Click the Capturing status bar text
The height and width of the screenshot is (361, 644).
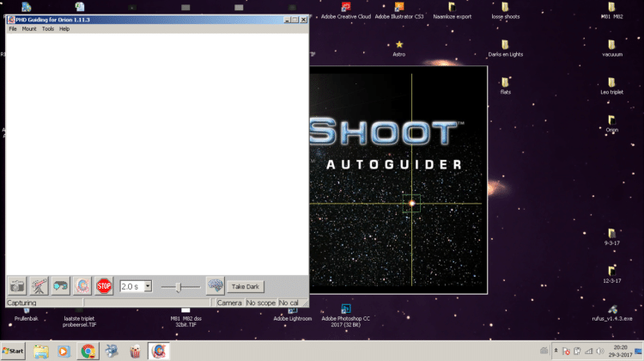21,303
